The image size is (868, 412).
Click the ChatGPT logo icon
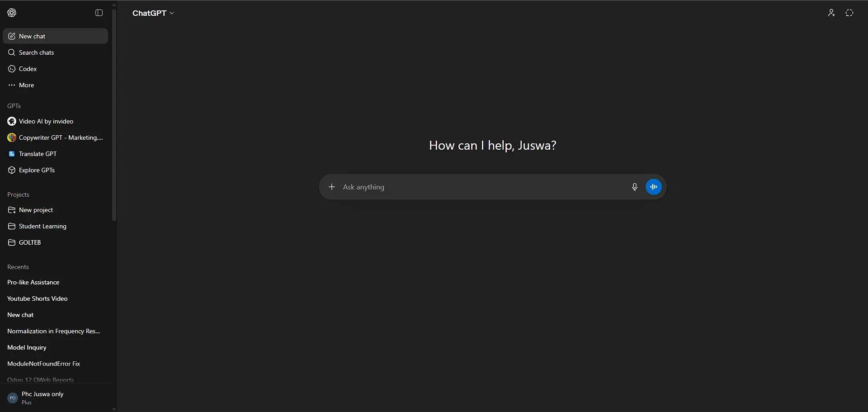tap(12, 13)
